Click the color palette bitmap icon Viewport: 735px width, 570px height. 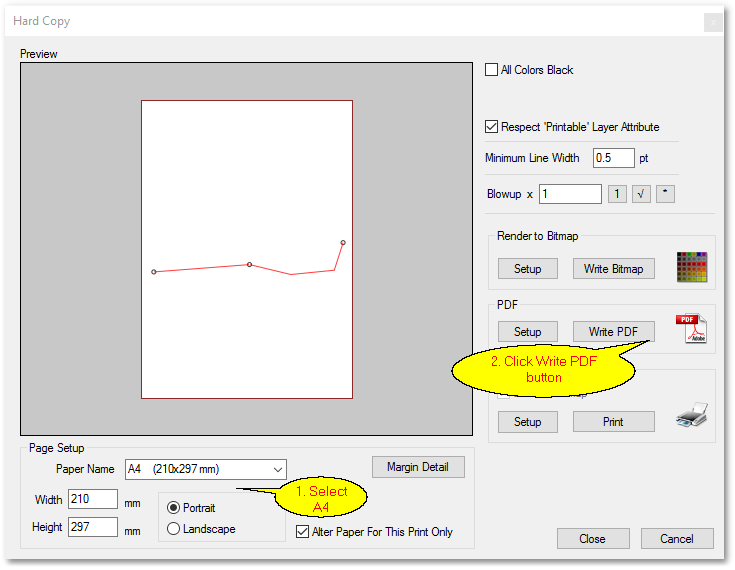(x=692, y=267)
